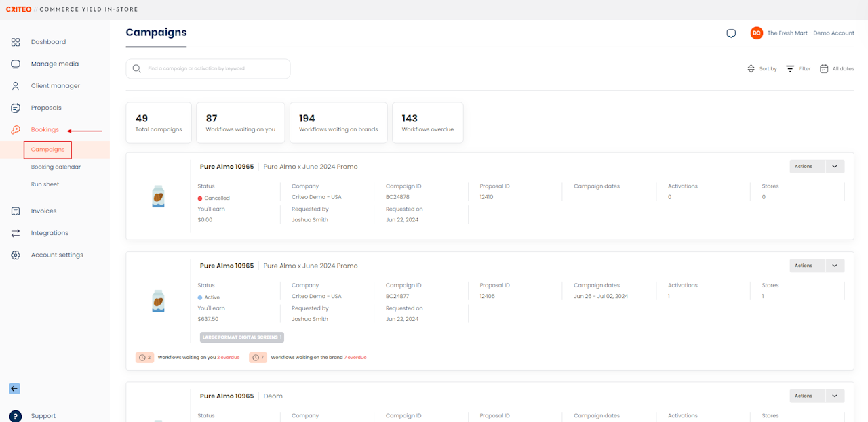Click the campaign keyword search field
Image resolution: width=868 pixels, height=422 pixels.
tap(208, 68)
